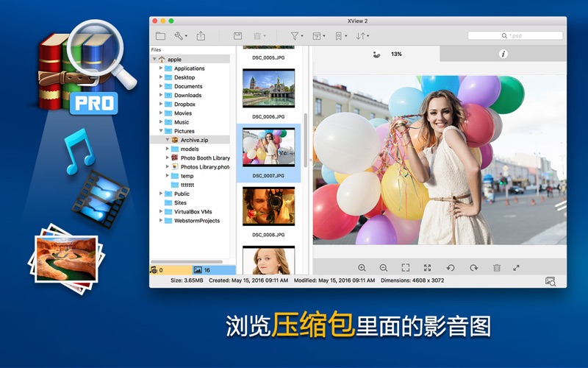Image resolution: width=588 pixels, height=368 pixels.
Task: Fit image to window using the frame icon
Action: point(405,268)
